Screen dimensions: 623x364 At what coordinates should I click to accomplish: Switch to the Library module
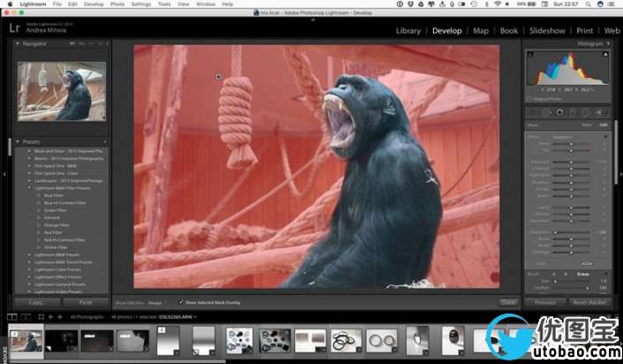408,31
